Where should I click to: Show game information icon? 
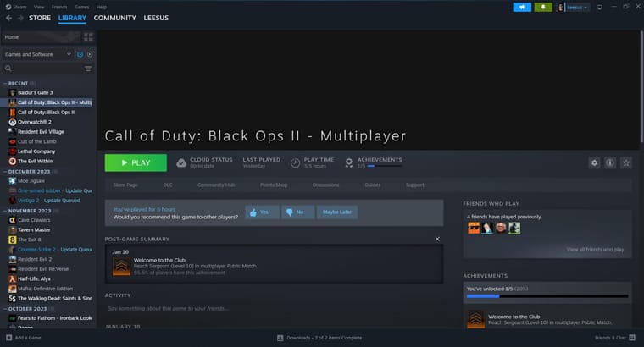610,162
